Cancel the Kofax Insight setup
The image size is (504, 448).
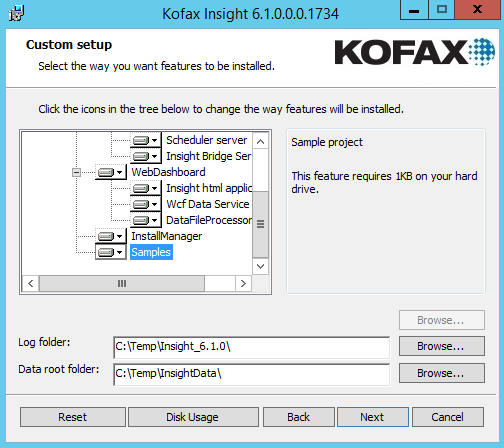pyautogui.click(x=448, y=417)
